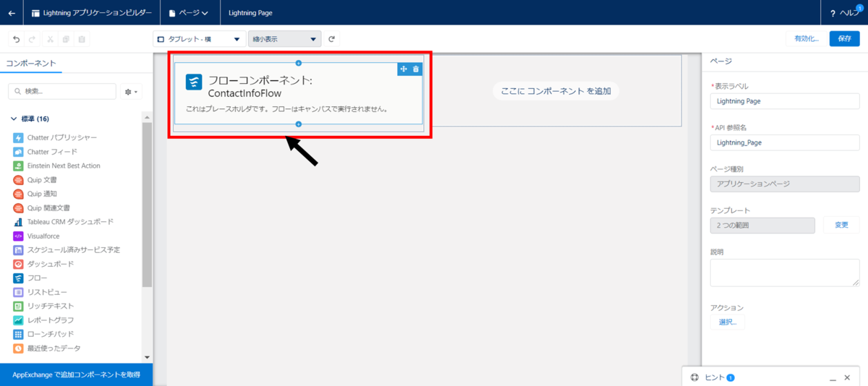Select the 最近使ったデータ component icon
This screenshot has height=386, width=868.
pos(19,348)
